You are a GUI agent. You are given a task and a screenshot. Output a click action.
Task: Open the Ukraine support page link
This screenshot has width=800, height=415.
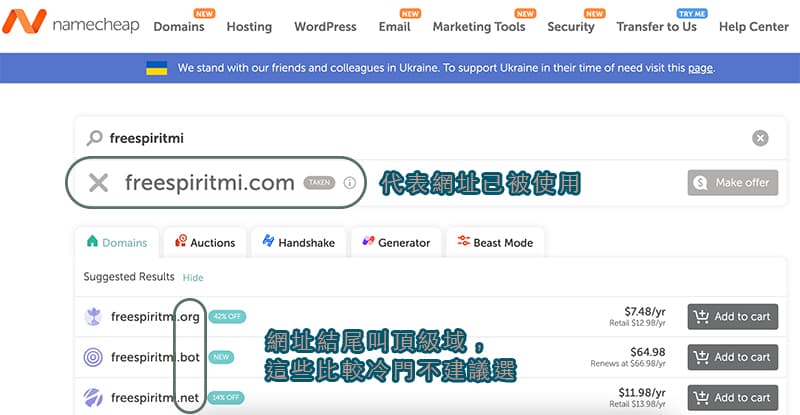point(700,68)
